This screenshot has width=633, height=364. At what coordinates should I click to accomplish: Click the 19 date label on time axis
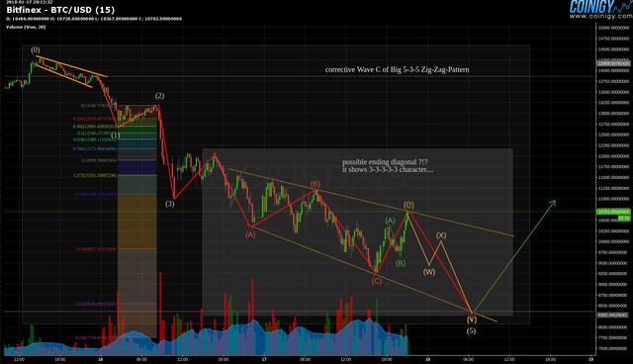pos(591,359)
